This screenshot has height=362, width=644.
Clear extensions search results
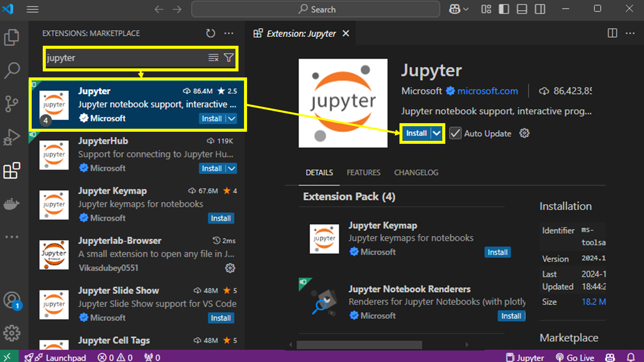point(214,58)
